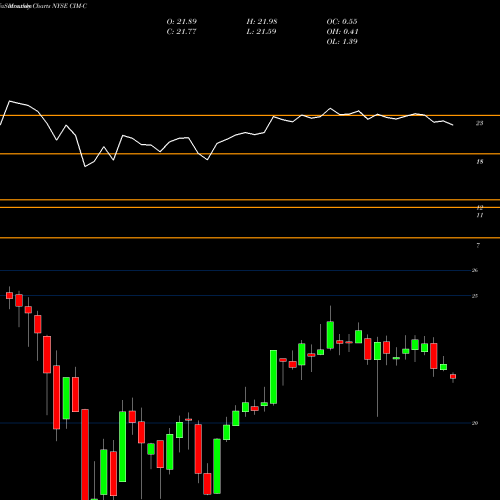500x500 pixels.
Task: Click the final small red candle ending the price series
Action: click(x=453, y=376)
